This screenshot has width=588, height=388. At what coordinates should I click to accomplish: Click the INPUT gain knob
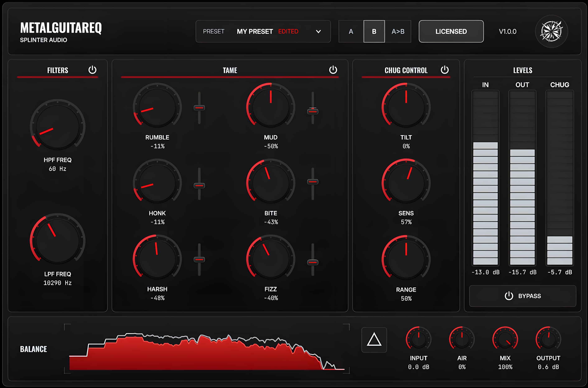coord(419,338)
